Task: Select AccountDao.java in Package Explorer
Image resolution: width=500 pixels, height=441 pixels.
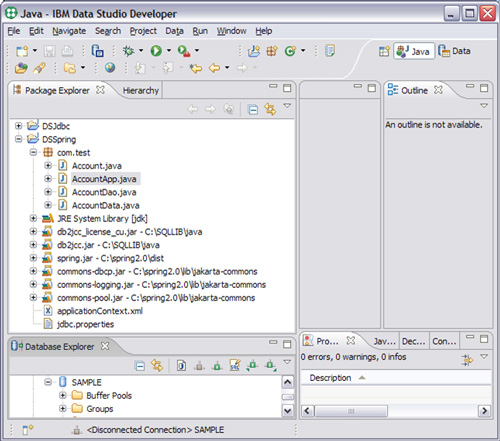Action: 104,192
